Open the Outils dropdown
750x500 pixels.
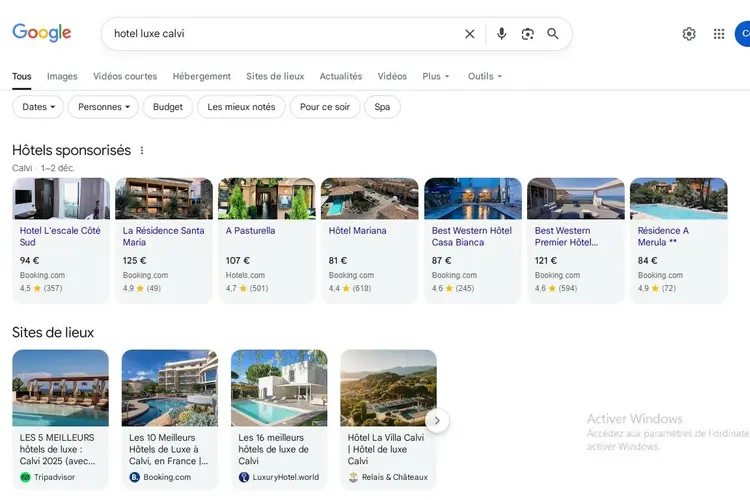coord(485,76)
